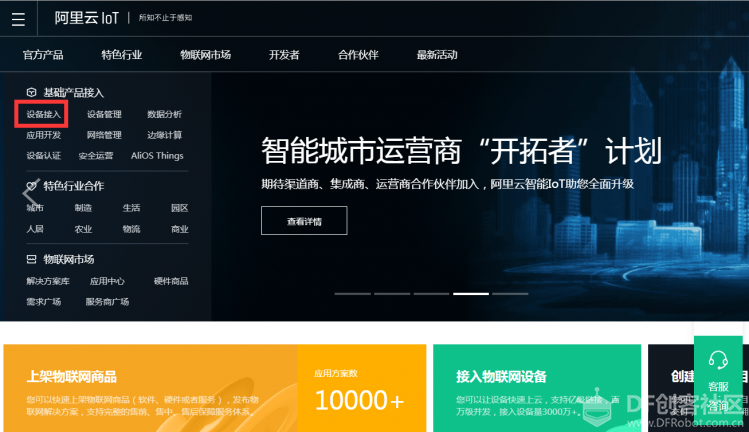The image size is (749, 432).
Task: Select the 生活 industry link
Action: pos(131,208)
